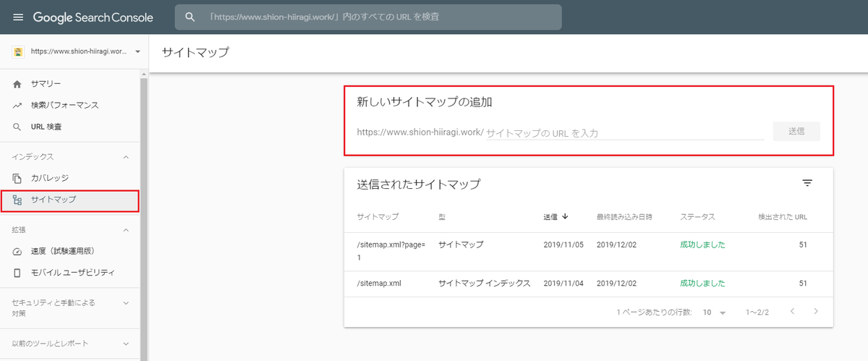
Task: Expand 以前のツールとレポート section
Action: tap(126, 344)
